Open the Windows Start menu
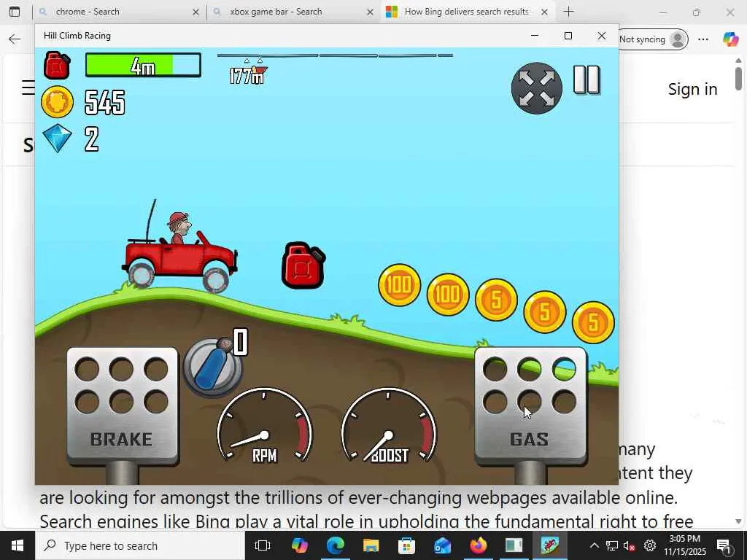This screenshot has height=560, width=747. (x=18, y=545)
